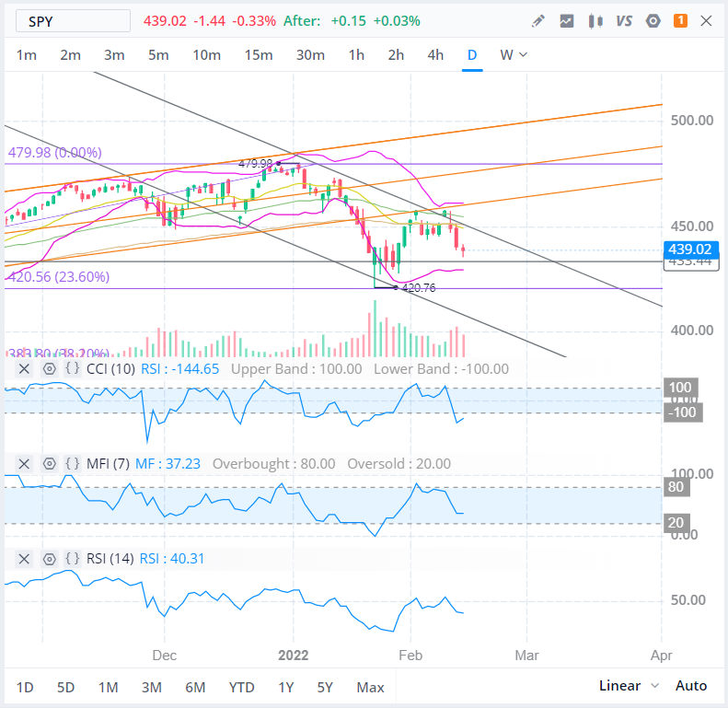Click the MFI 20 oversold tag

click(x=676, y=523)
